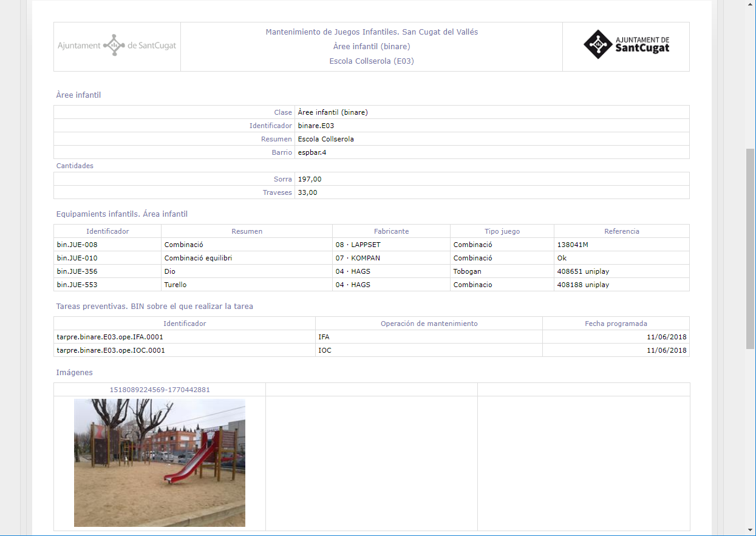Select the reference 408651 uniplay cell
This screenshot has width=756, height=536.
click(583, 271)
